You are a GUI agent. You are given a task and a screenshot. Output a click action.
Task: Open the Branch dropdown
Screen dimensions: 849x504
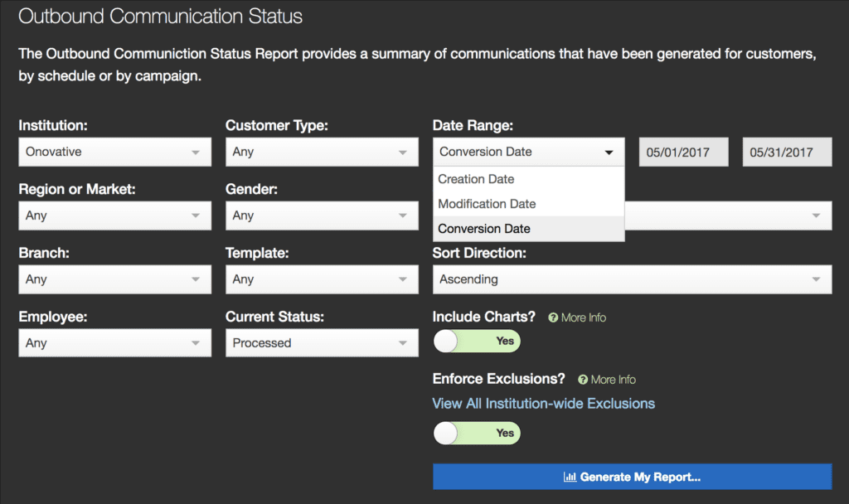tap(114, 279)
